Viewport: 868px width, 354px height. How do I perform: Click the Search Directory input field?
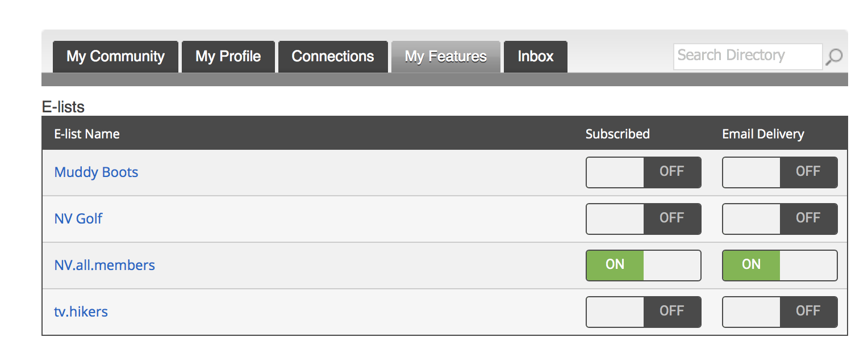748,57
